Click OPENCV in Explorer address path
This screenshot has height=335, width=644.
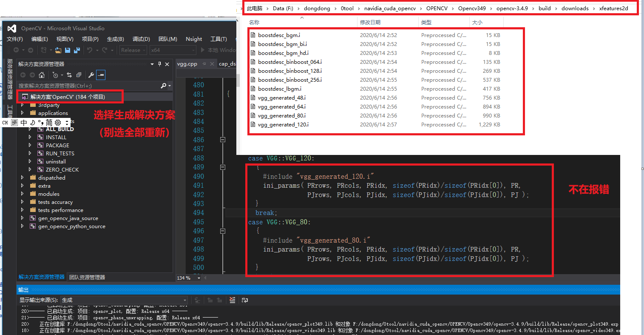437,8
